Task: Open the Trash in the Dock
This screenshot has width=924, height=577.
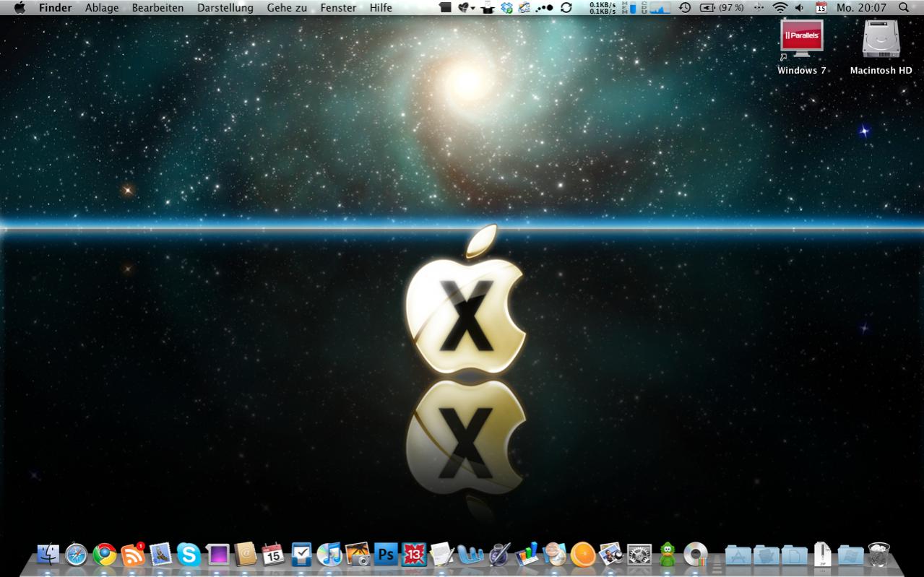Action: [x=878, y=554]
